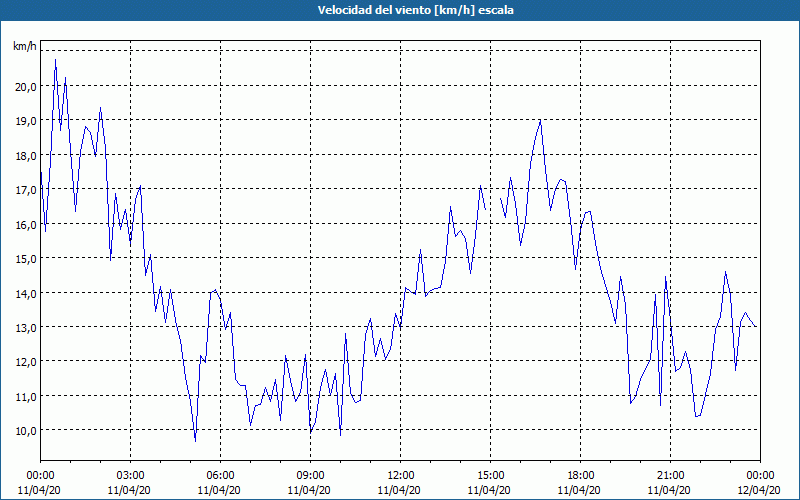Select the 11,0 y-axis value
The height and width of the screenshot is (500, 800).
click(x=26, y=396)
